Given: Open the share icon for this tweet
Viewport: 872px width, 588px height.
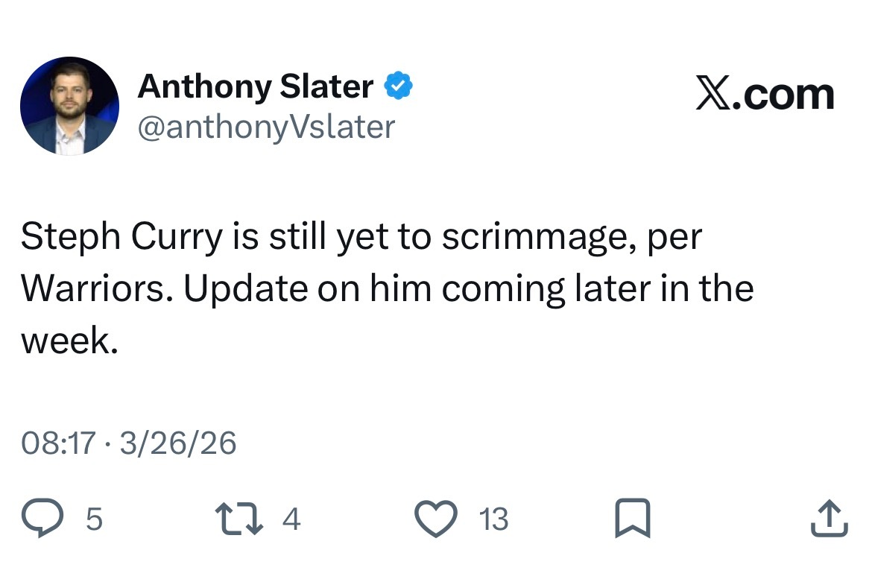Looking at the screenshot, I should 829,519.
